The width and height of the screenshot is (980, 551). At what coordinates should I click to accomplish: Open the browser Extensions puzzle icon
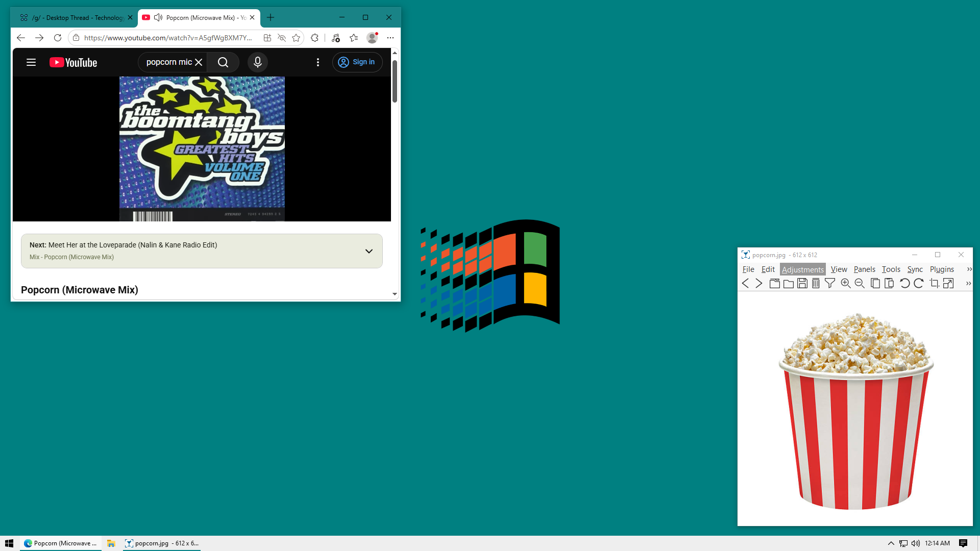[315, 38]
